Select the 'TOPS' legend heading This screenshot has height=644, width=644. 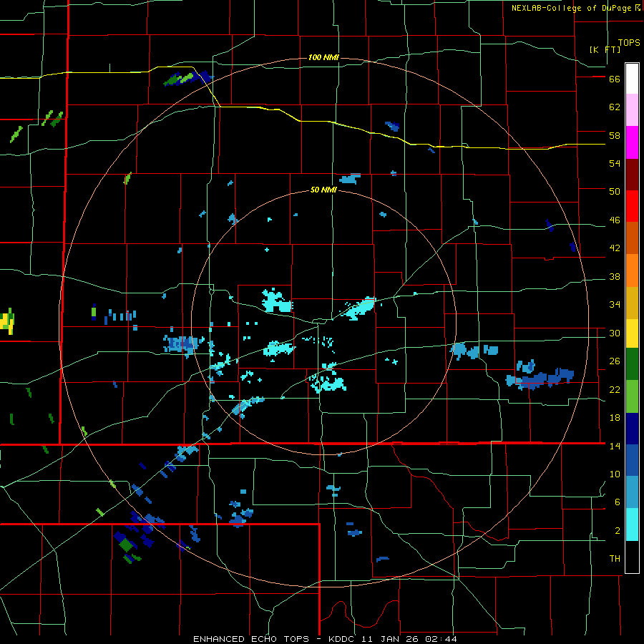pyautogui.click(x=629, y=43)
